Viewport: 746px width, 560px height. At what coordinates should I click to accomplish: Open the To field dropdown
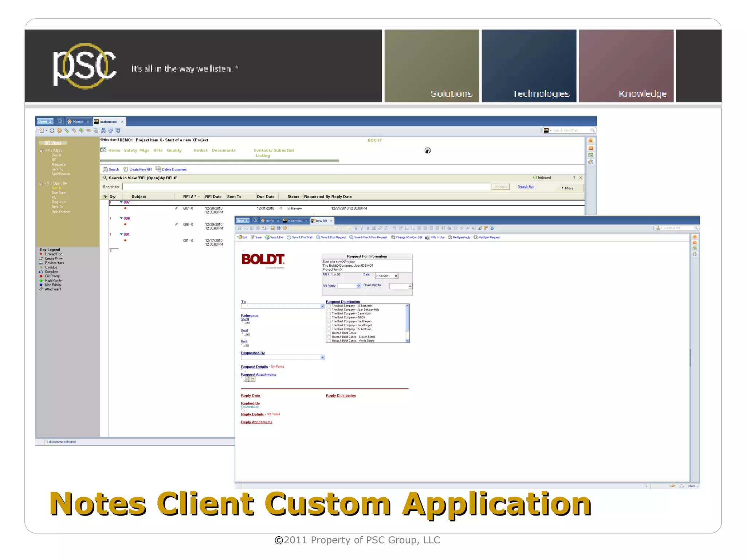tap(322, 306)
